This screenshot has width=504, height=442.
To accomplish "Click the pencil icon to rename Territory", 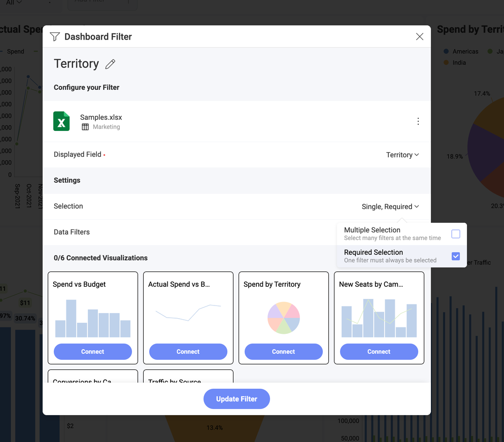I will 110,64.
